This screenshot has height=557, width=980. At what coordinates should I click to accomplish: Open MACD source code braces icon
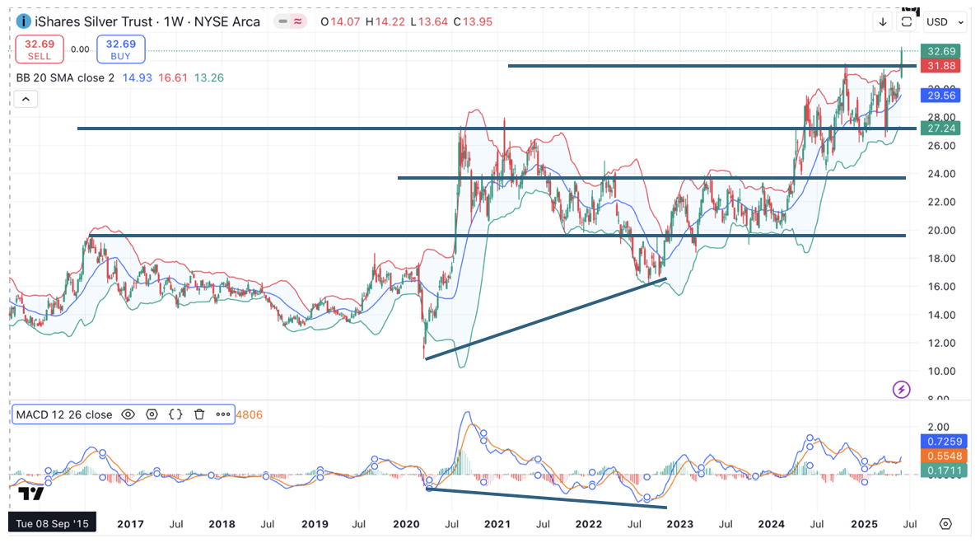coord(175,414)
